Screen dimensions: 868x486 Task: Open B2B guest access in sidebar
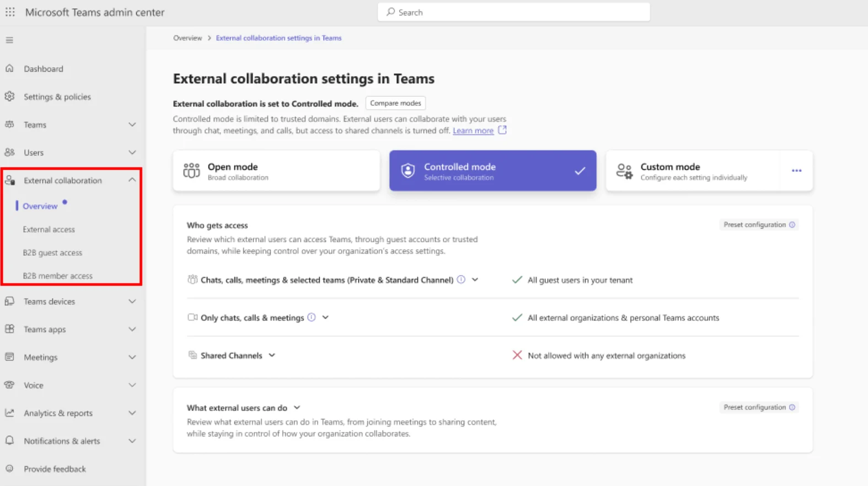(52, 252)
